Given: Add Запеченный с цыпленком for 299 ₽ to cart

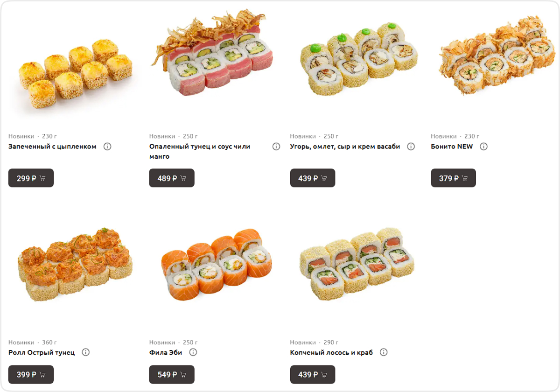Looking at the screenshot, I should pos(31,178).
